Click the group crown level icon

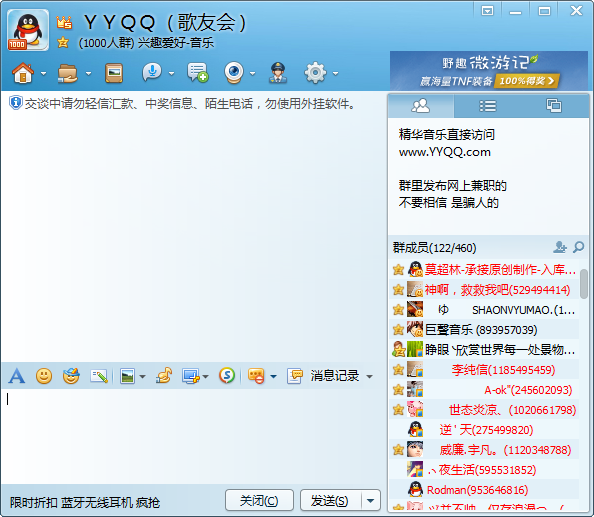pyautogui.click(x=64, y=23)
